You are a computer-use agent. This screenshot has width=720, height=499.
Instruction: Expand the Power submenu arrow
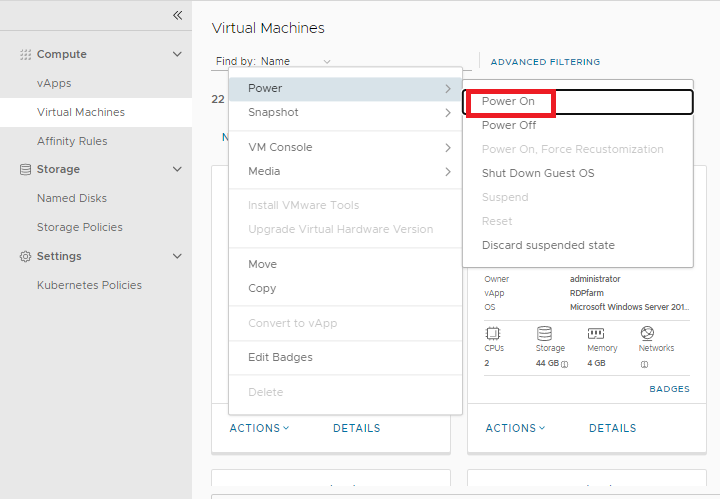pyautogui.click(x=448, y=89)
